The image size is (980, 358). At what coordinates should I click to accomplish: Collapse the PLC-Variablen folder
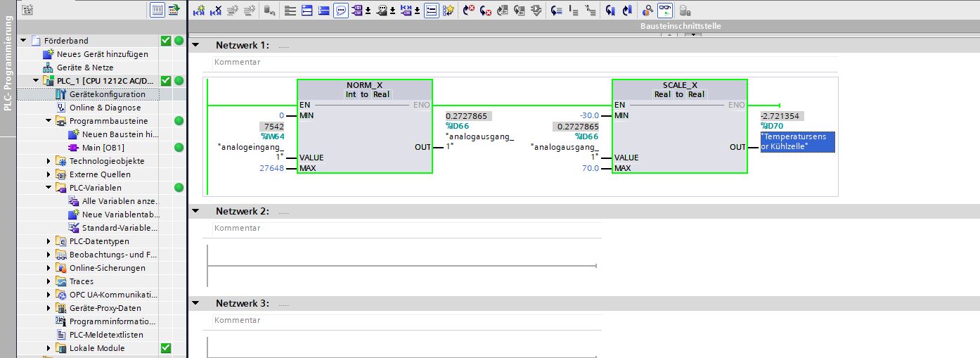pyautogui.click(x=48, y=188)
